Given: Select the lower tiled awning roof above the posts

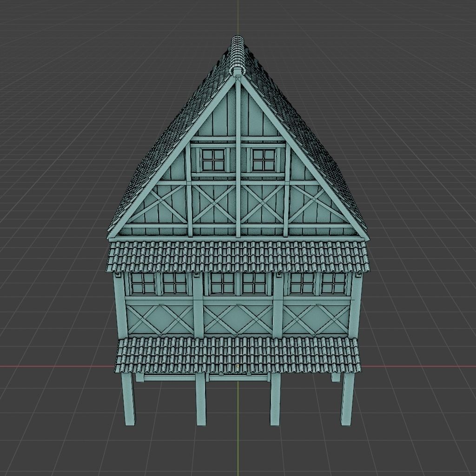Looking at the screenshot, I should 238,355.
